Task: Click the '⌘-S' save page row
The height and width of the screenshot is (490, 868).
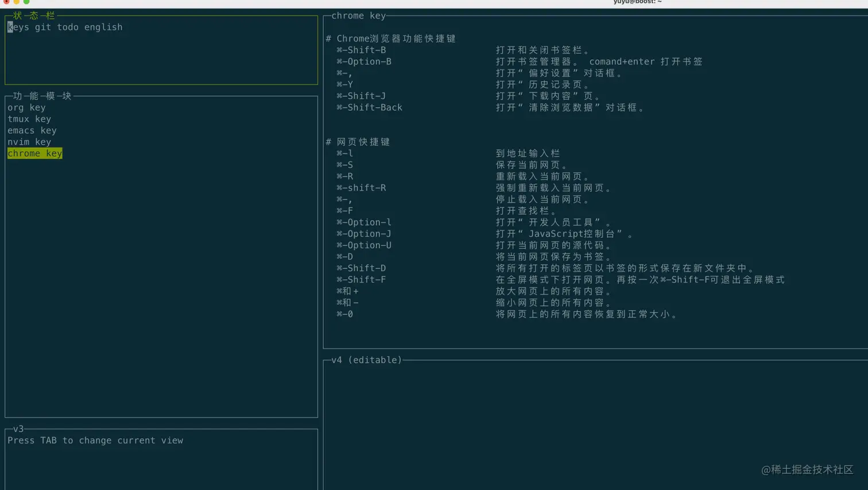Action: click(452, 165)
